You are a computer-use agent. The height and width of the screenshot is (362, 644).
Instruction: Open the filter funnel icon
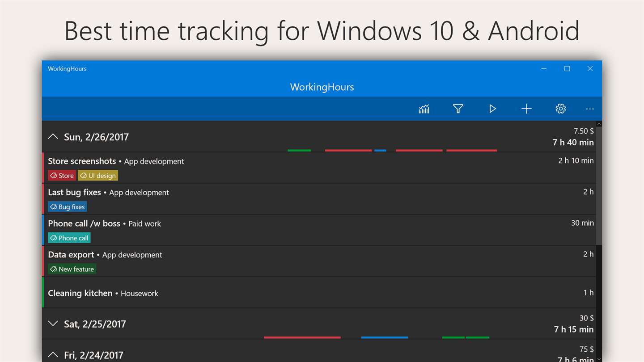pyautogui.click(x=458, y=109)
